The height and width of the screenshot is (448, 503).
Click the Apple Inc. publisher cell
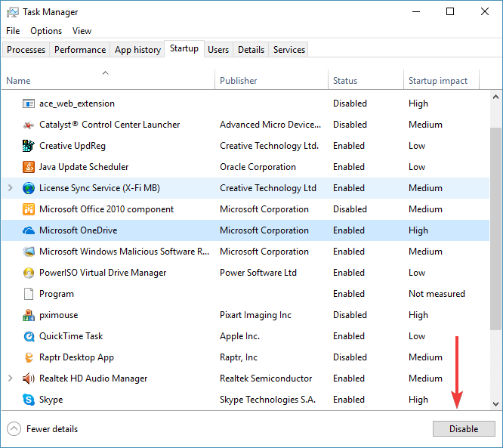239,336
